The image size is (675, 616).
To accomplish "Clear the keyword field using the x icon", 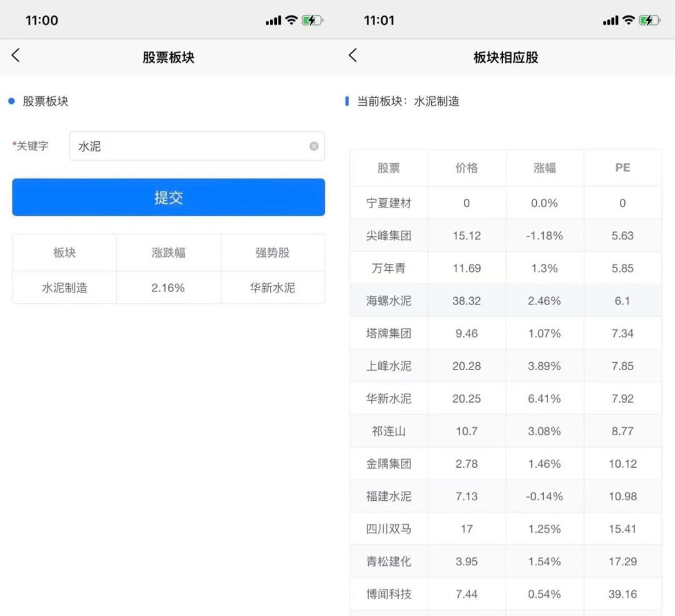I will pyautogui.click(x=314, y=146).
